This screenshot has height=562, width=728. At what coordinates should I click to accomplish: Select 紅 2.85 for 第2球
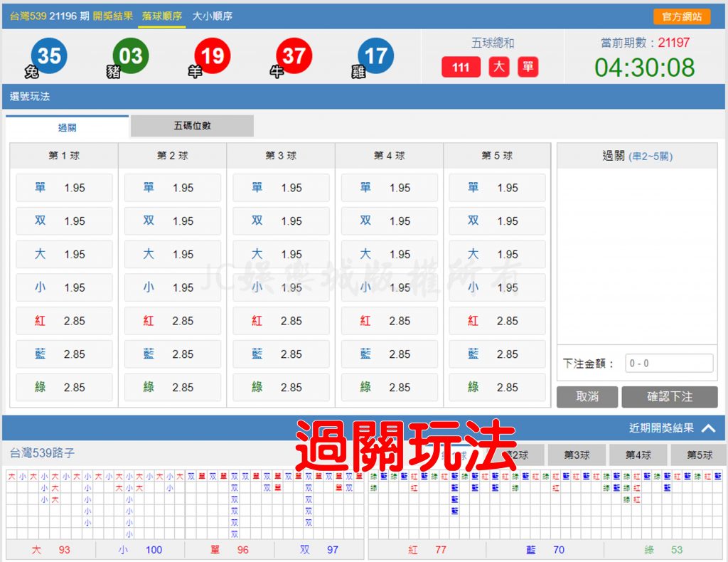coord(173,321)
